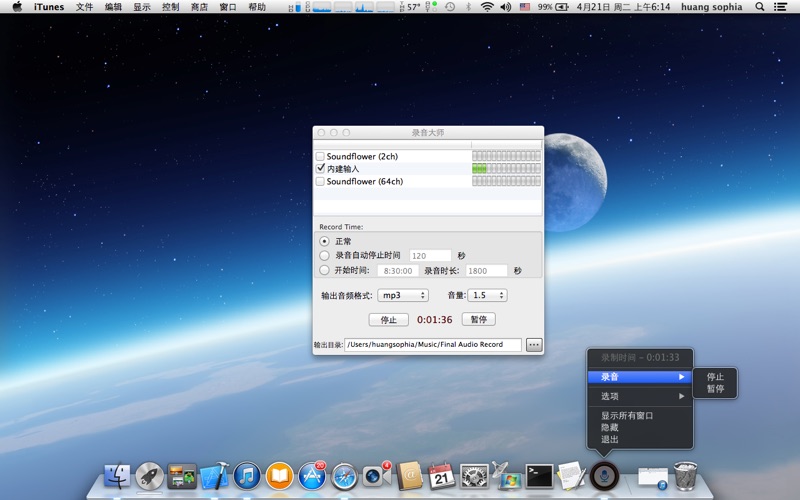
Task: Open the App Store dock icon
Action: click(312, 476)
